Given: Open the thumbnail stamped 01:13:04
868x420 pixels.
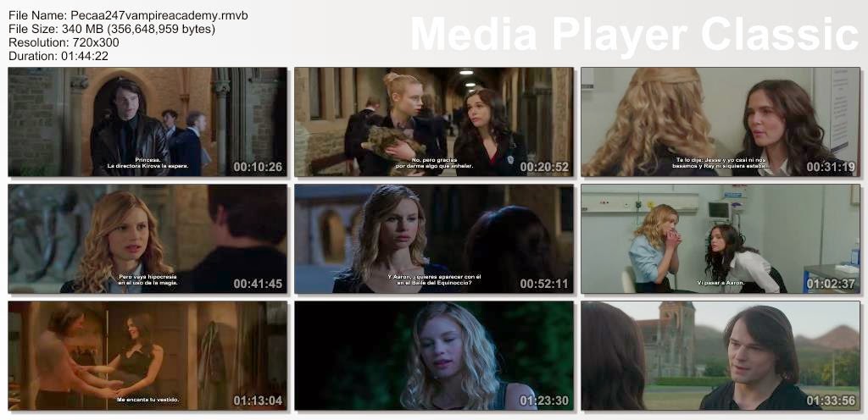Looking at the screenshot, I should [147, 356].
